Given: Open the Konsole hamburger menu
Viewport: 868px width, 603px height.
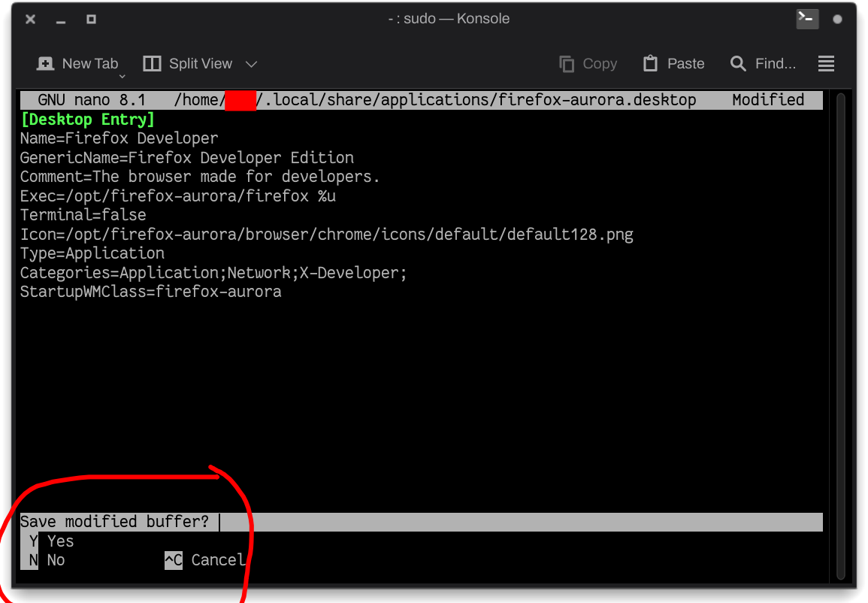Looking at the screenshot, I should point(826,64).
